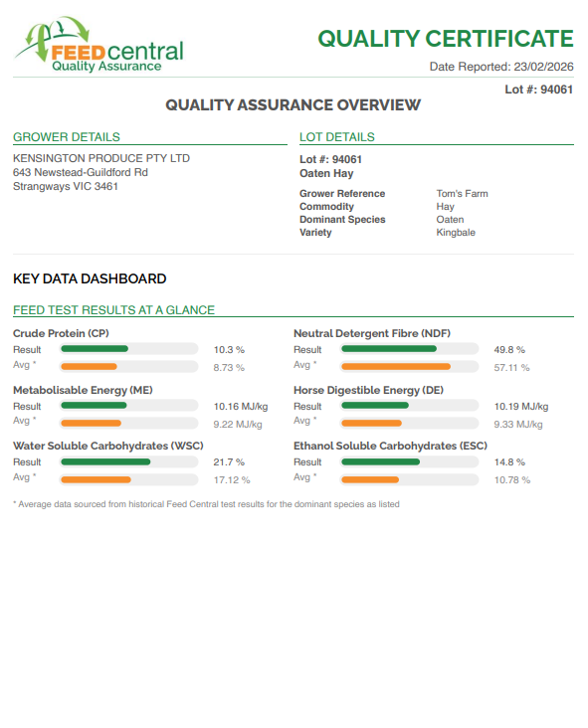Screen dimensions: 588x728
Task: Click the 643 Newstead-Guildford Rd address line
Action: pyautogui.click(x=81, y=172)
